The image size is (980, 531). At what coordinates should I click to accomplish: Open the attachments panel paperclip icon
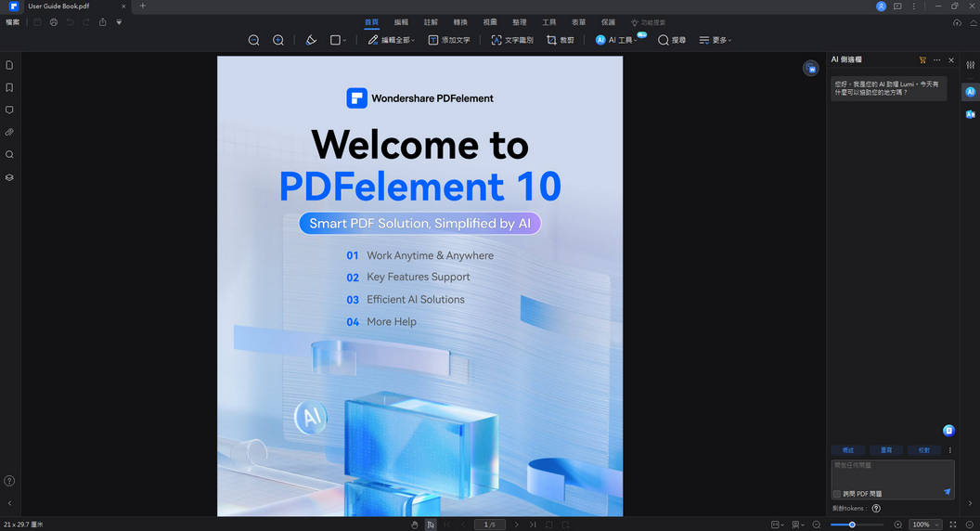[9, 133]
